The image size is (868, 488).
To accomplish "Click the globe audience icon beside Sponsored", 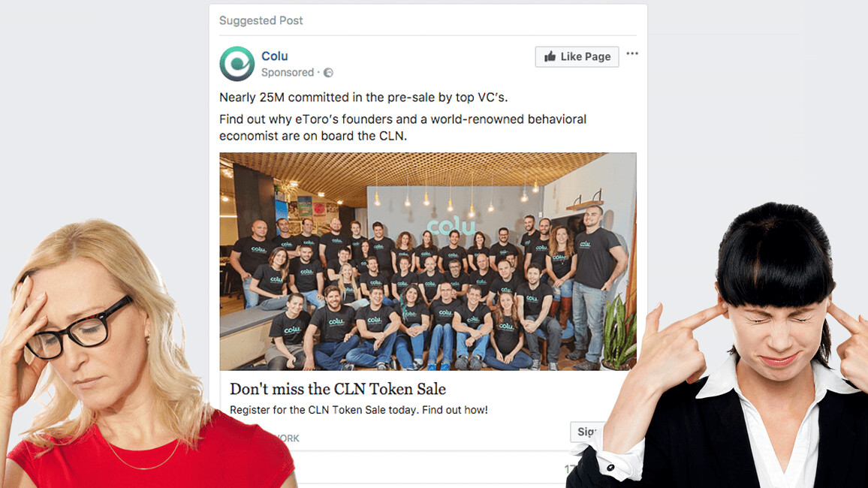I will click(x=328, y=73).
